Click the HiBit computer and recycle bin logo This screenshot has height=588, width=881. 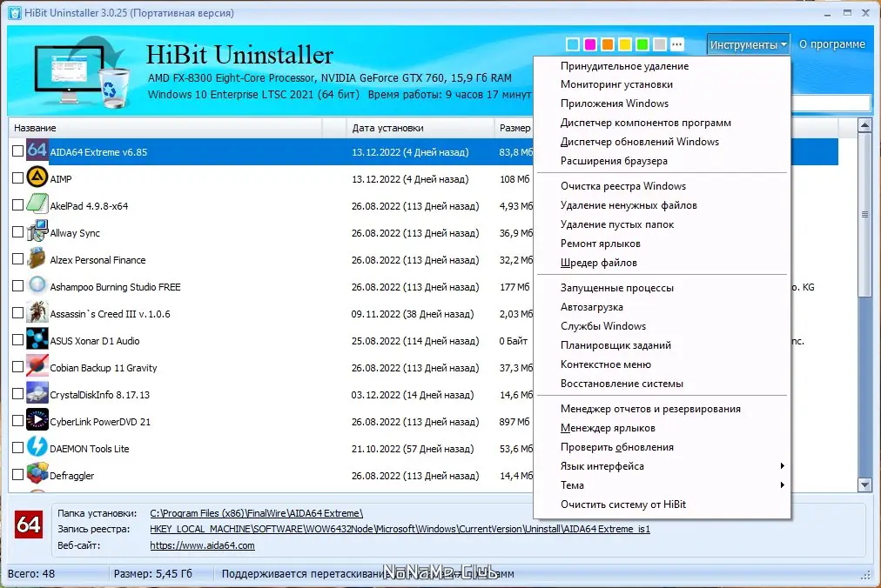(82, 72)
